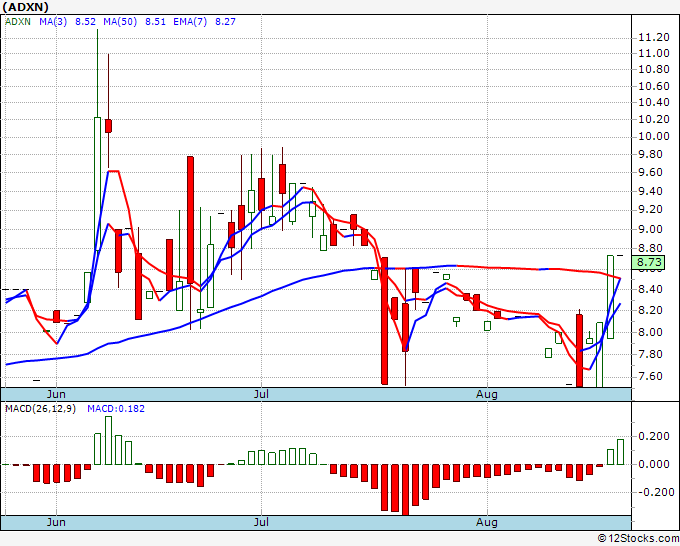
Task: Click the tallest green MACD histogram bar
Action: [x=108, y=441]
